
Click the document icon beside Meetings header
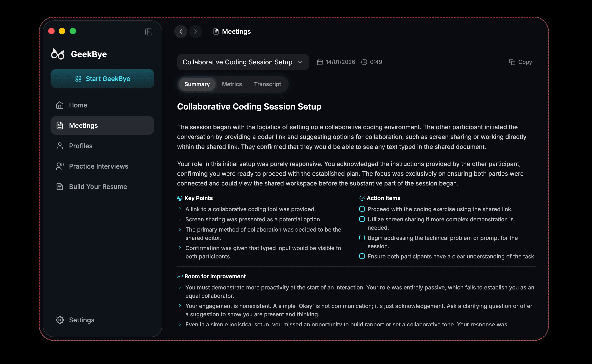[216, 31]
